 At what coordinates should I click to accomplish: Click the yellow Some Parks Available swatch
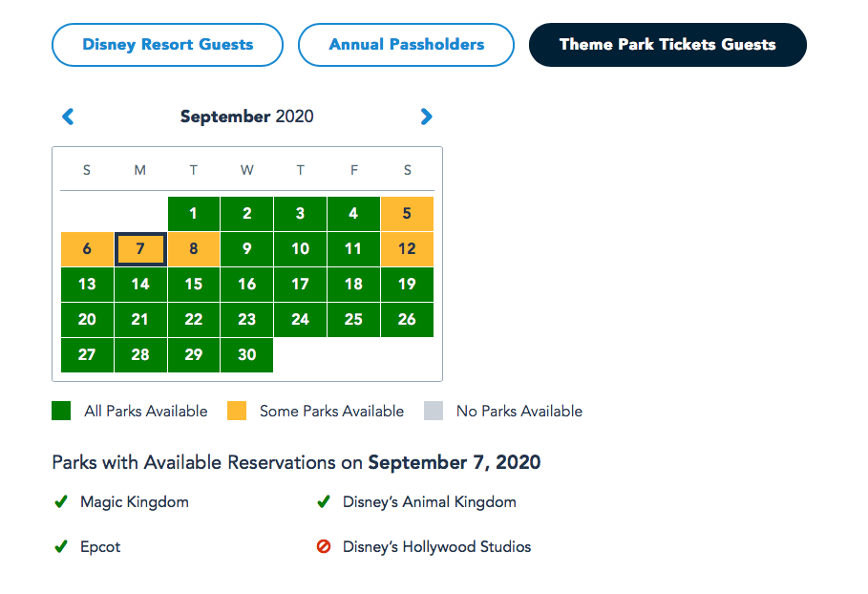point(237,412)
